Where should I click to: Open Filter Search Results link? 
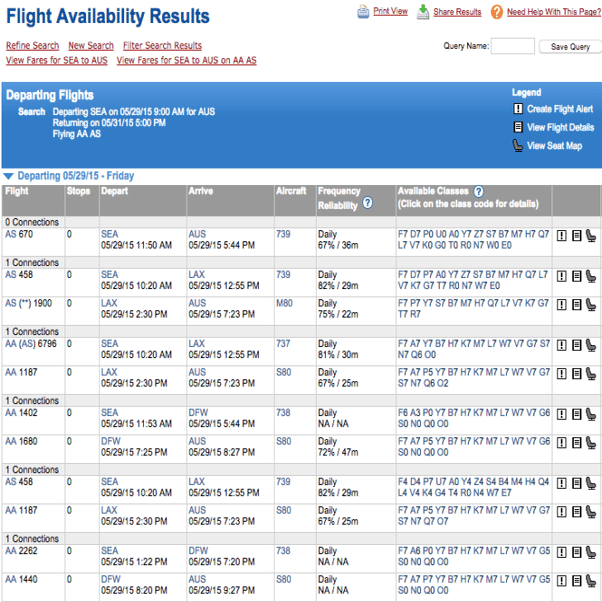tap(162, 46)
